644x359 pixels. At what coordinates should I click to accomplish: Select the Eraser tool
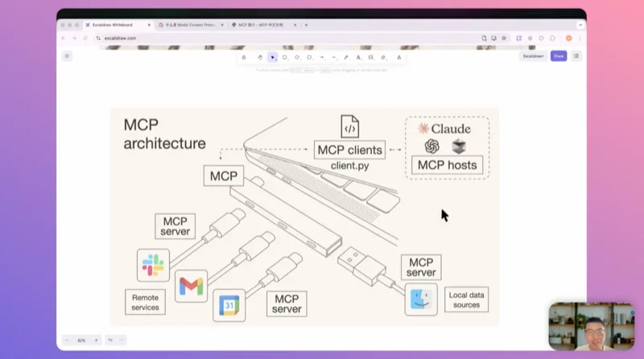pyautogui.click(x=383, y=57)
